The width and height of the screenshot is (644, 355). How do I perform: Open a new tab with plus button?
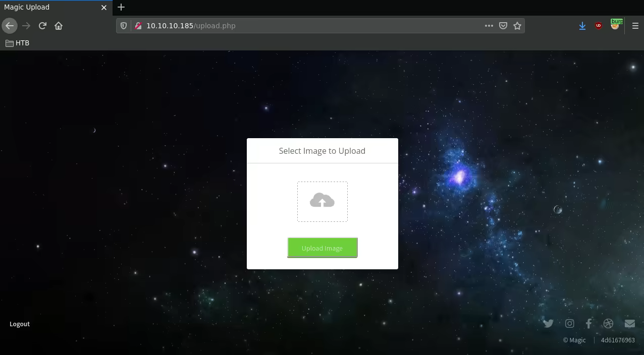(121, 7)
